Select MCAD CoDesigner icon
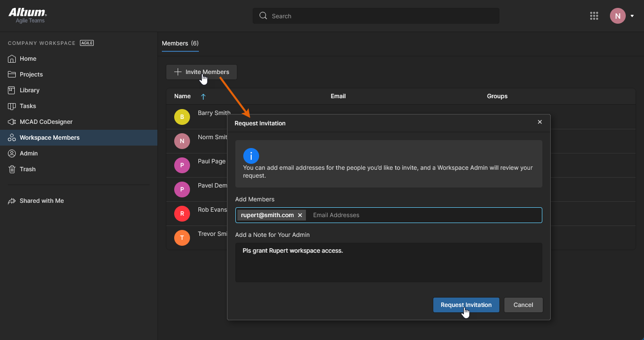644x340 pixels. click(x=12, y=122)
